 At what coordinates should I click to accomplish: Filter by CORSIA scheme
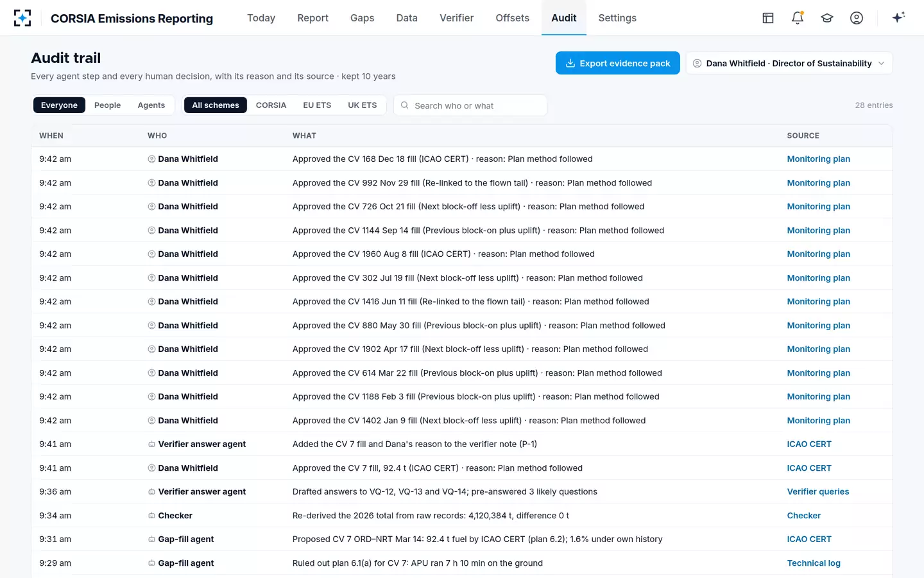pos(271,105)
